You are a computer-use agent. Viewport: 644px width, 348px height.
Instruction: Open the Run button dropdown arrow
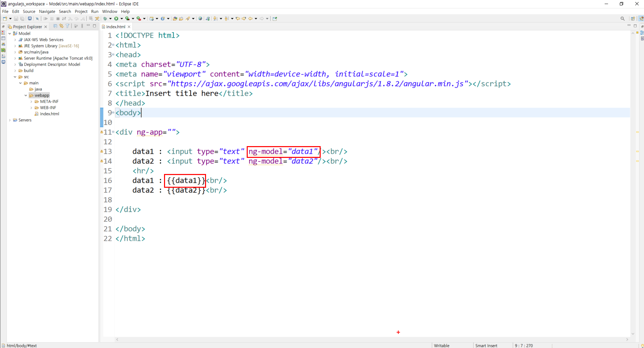[x=122, y=18]
